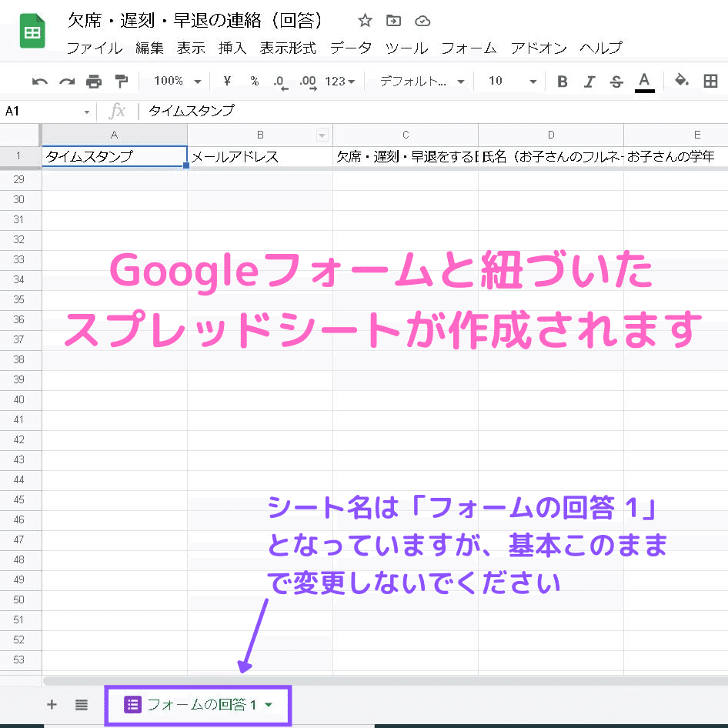The width and height of the screenshot is (728, 728).
Task: Open the ヘルプ menu
Action: click(601, 48)
